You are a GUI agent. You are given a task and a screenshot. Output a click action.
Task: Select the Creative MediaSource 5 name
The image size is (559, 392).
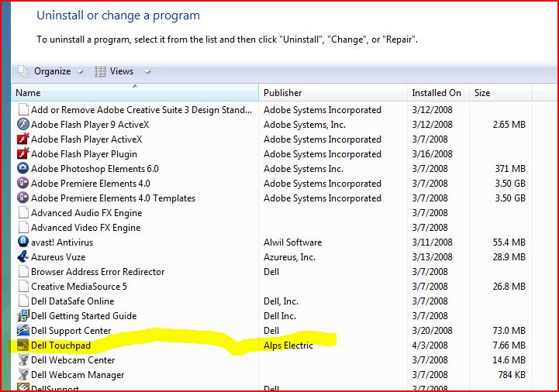pos(79,287)
